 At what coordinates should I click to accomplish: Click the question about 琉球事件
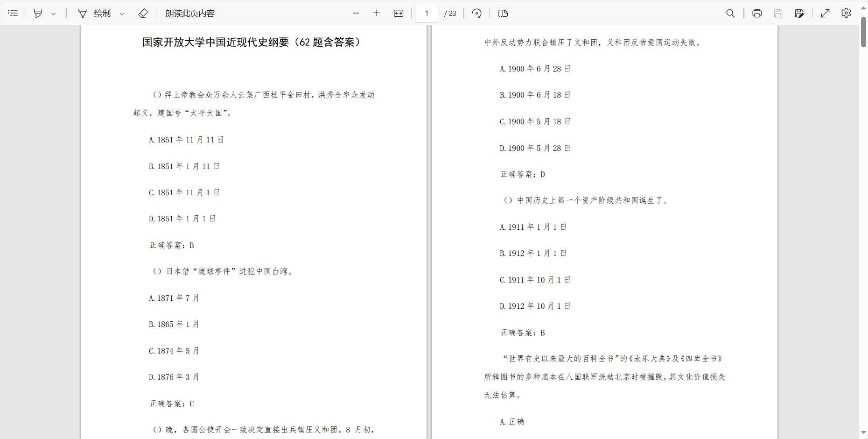(x=223, y=271)
